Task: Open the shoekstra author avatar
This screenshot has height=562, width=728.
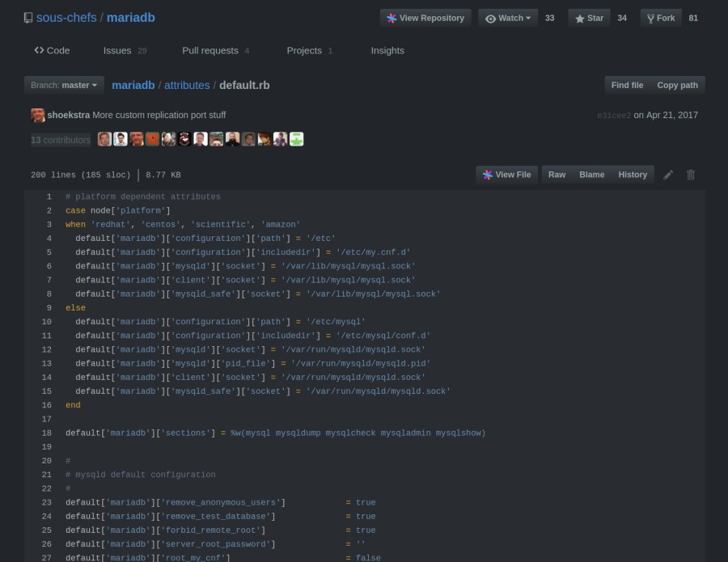Action: click(x=37, y=115)
